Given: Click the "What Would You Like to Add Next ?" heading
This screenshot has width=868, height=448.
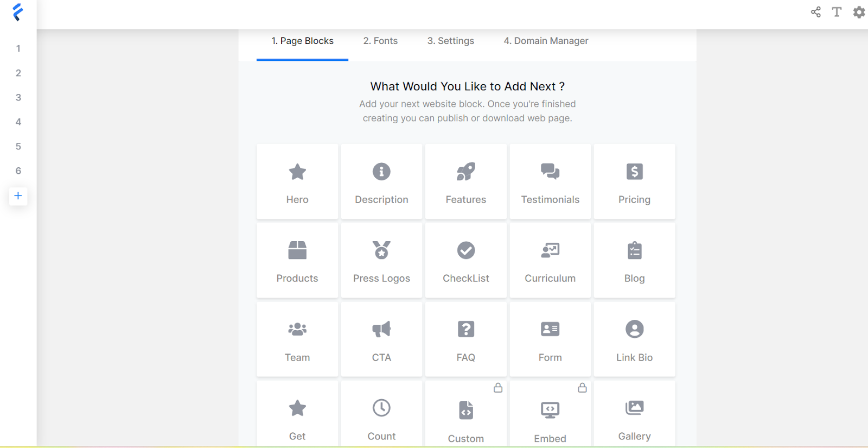Looking at the screenshot, I should tap(468, 86).
